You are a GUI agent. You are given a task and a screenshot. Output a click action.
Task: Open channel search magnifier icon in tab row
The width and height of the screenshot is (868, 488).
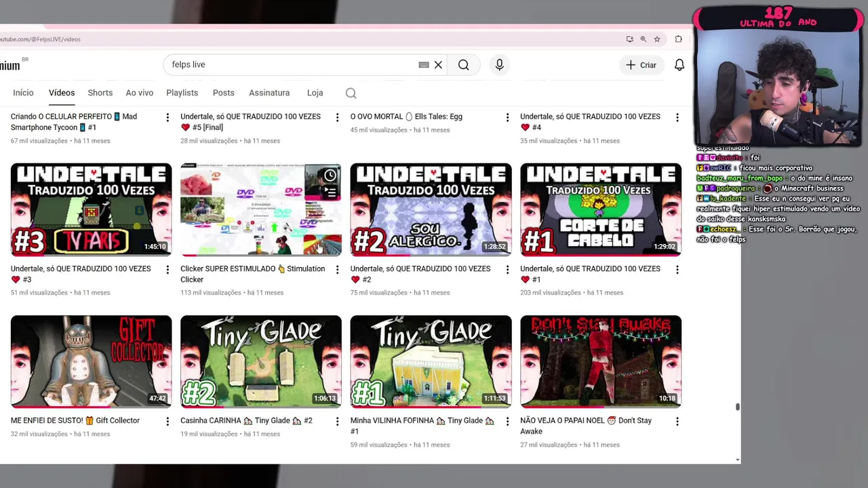tap(351, 93)
